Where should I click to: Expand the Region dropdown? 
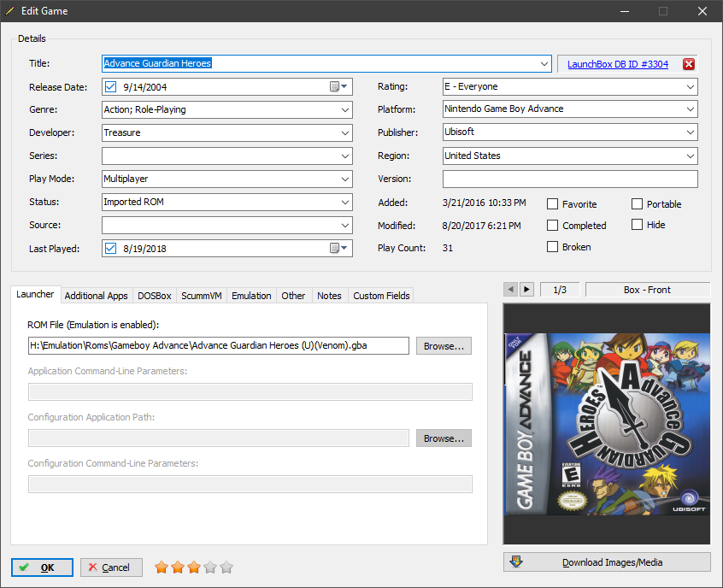coord(691,156)
